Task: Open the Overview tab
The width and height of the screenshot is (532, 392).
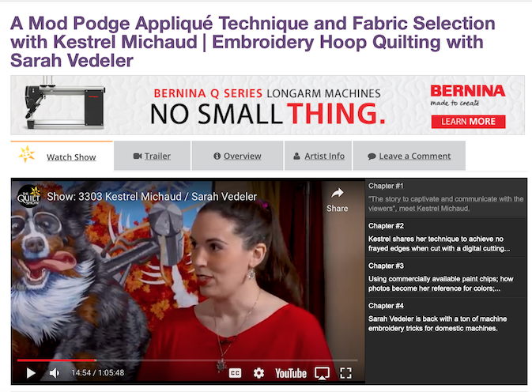Action: coord(237,156)
